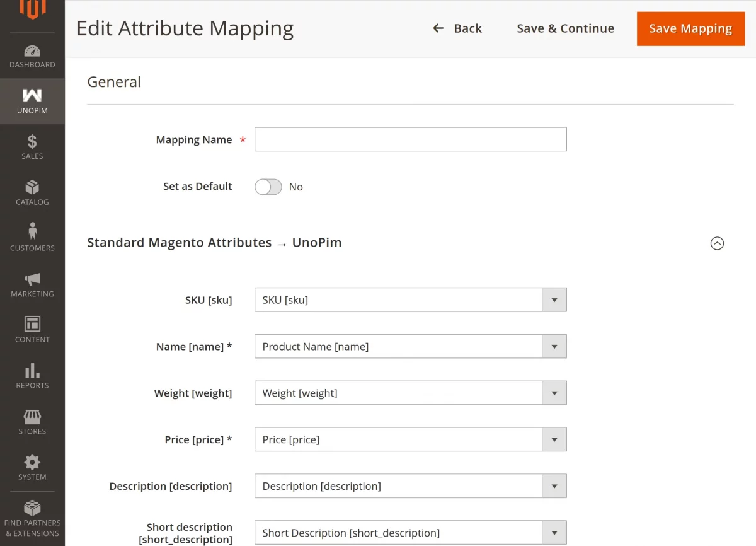
Task: Click the 'General' section heading
Action: tap(114, 82)
